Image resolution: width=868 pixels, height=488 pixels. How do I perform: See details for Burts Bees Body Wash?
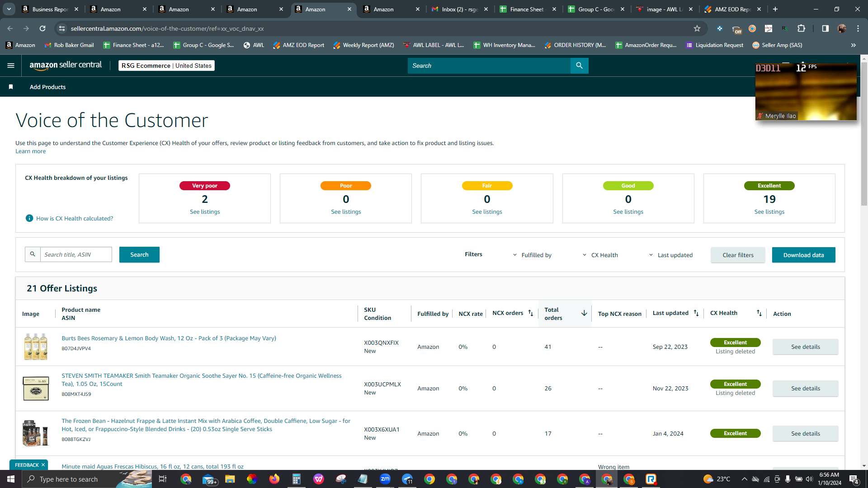click(x=805, y=347)
